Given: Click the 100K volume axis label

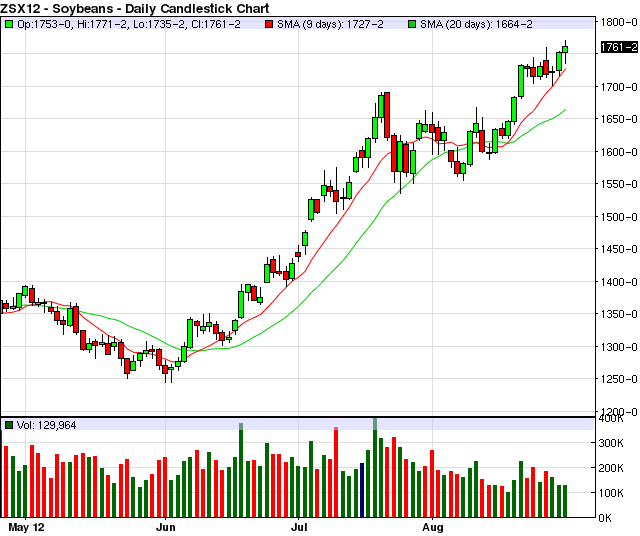Looking at the screenshot, I should point(611,493).
